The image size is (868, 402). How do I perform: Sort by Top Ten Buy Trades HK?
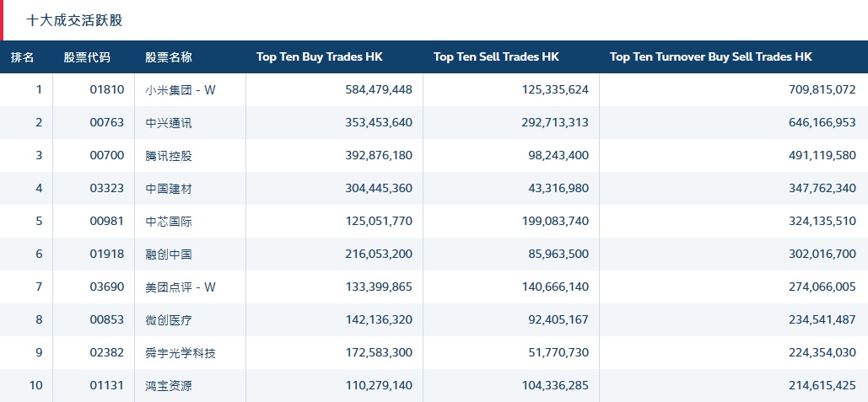319,57
